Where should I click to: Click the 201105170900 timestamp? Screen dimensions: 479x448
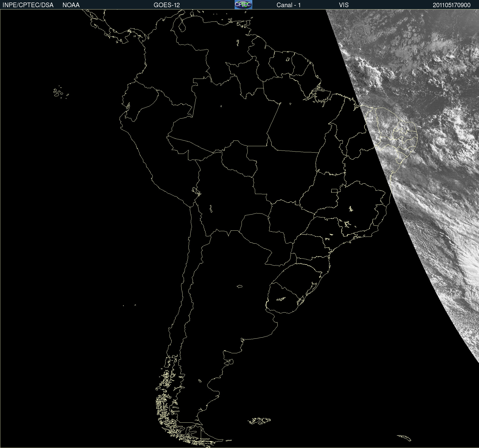(452, 5)
